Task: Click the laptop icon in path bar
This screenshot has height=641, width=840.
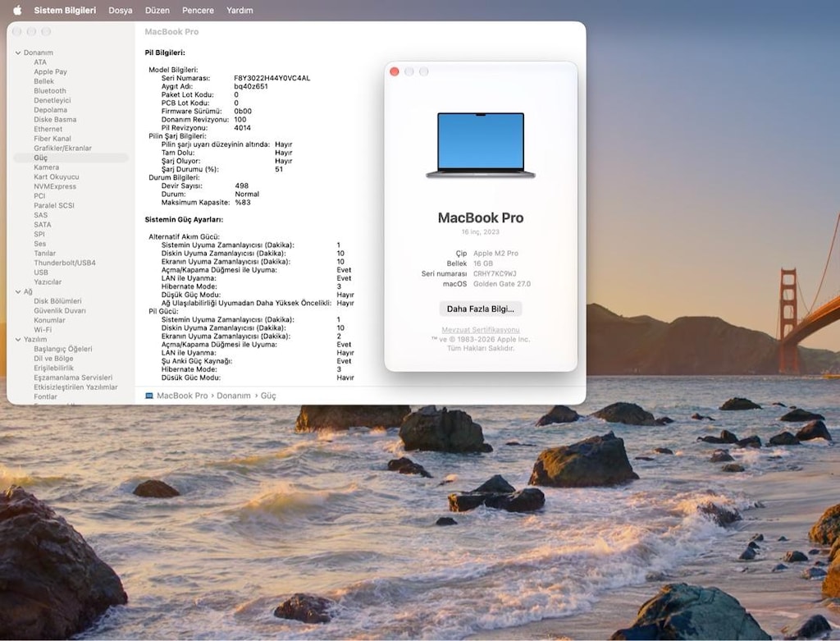Action: [x=149, y=396]
